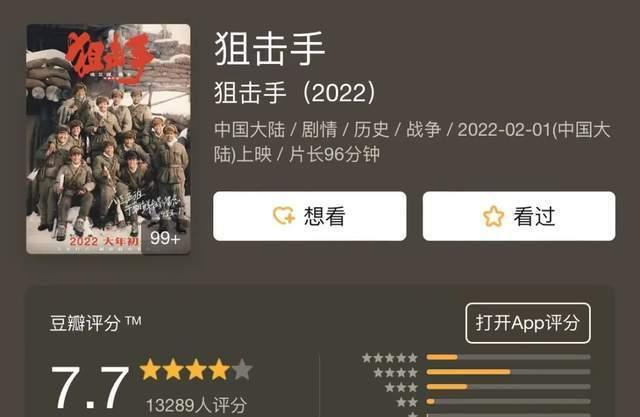Click the third yellow rating star

(x=196, y=369)
